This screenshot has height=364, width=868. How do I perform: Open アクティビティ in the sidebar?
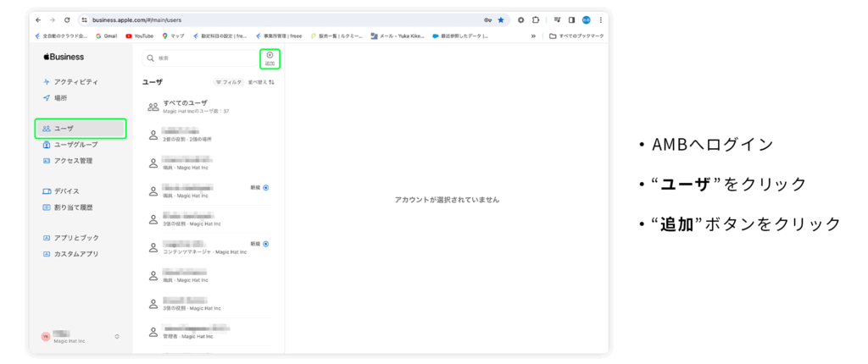coord(76,81)
